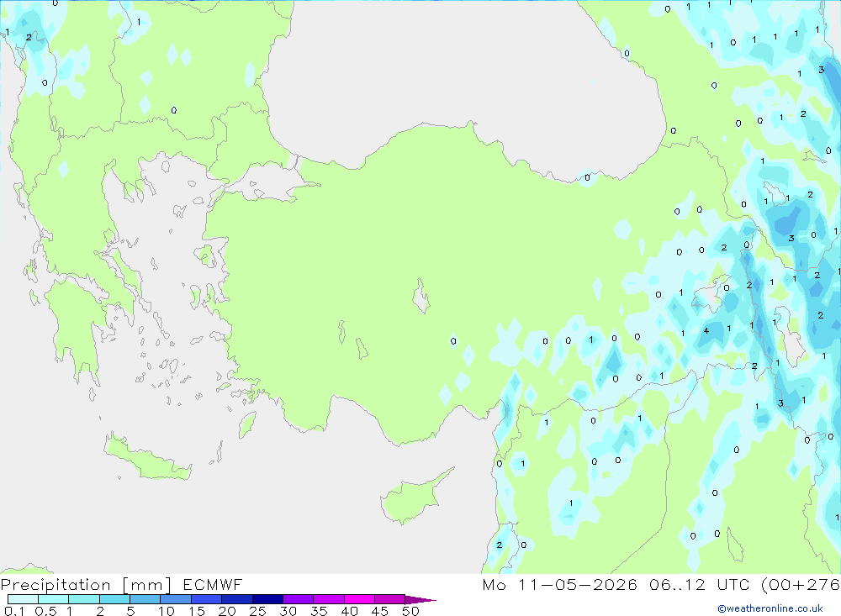Select the 1 to 2 mm legend swatch
841x616 pixels.
click(83, 599)
